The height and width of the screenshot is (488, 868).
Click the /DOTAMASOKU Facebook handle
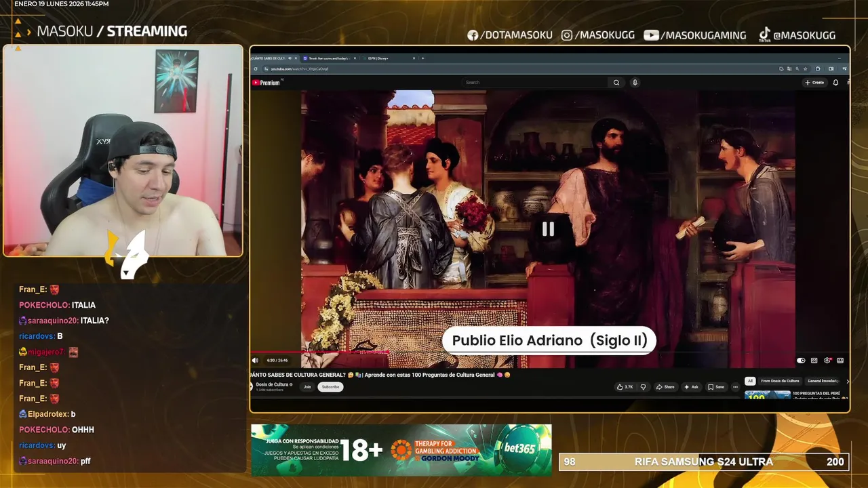(x=510, y=35)
